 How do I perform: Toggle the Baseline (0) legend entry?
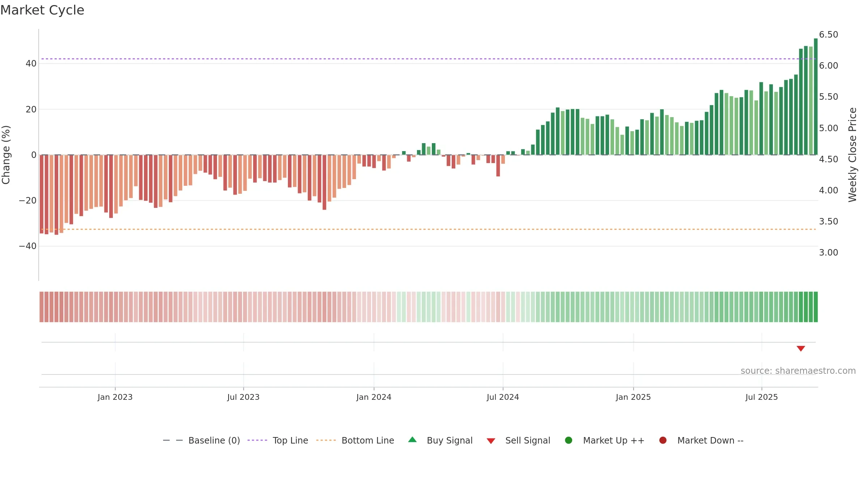click(201, 440)
